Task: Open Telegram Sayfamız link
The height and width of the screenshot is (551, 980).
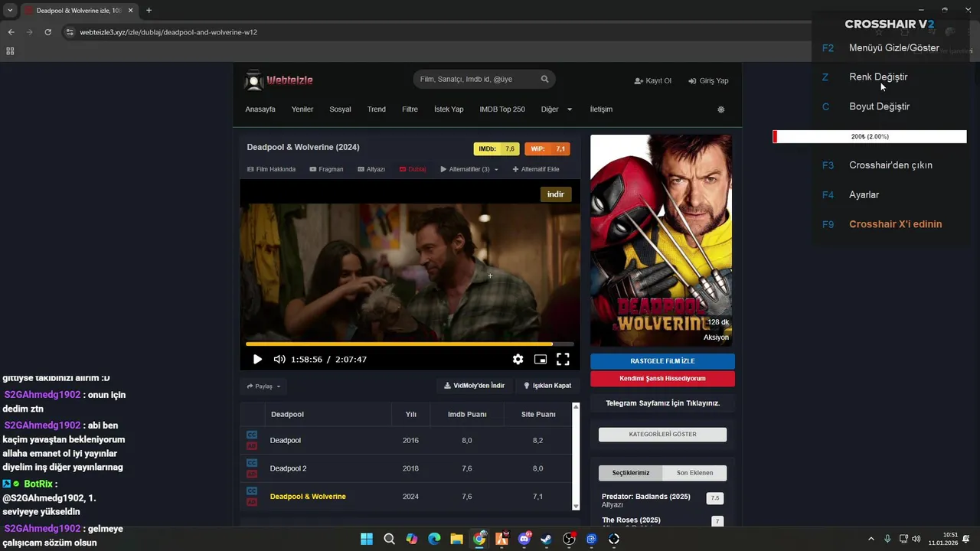Action: point(662,403)
